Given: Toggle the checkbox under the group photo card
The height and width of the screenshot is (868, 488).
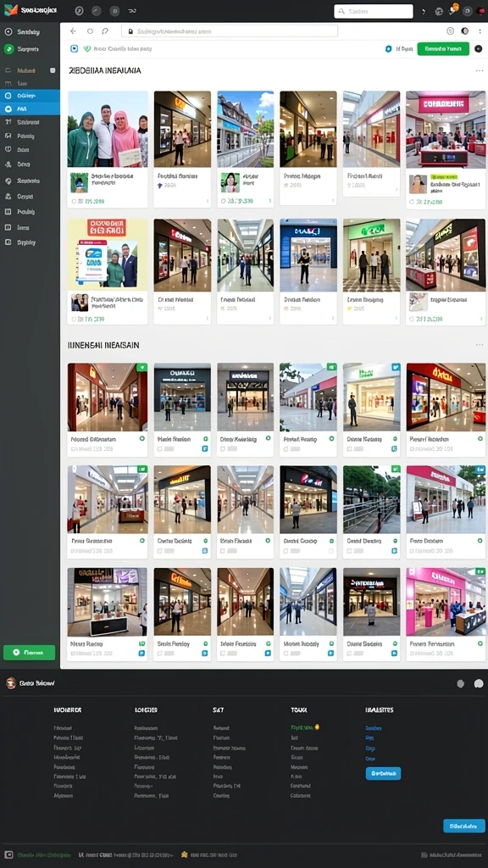Looking at the screenshot, I should (x=75, y=202).
